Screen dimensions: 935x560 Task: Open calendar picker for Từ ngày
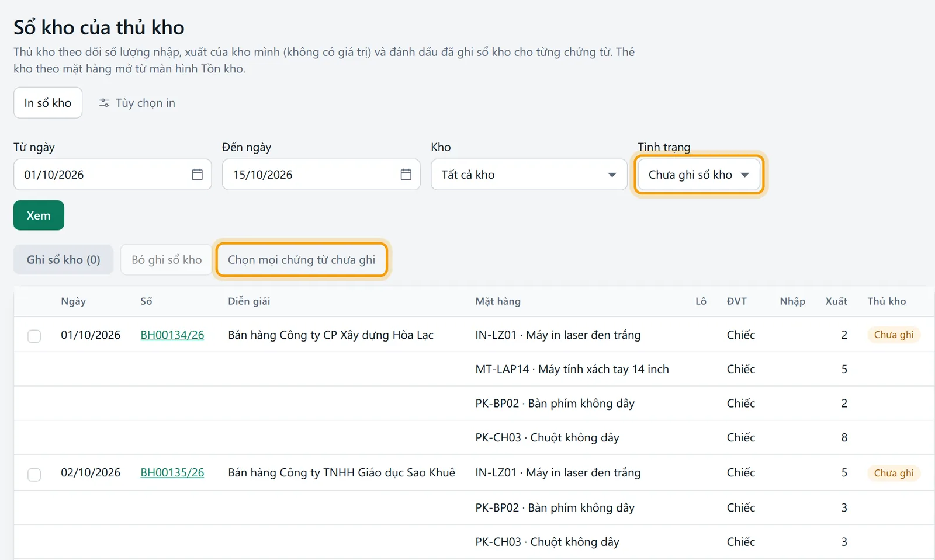(x=197, y=175)
